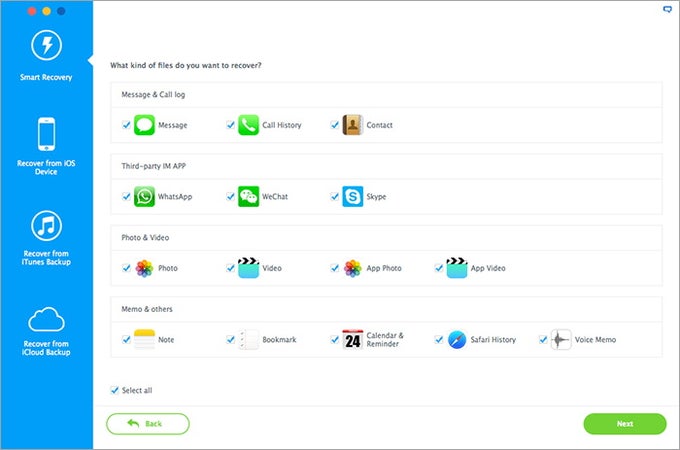The width and height of the screenshot is (680, 450).
Task: Toggle the Select all checkbox
Action: coord(114,390)
